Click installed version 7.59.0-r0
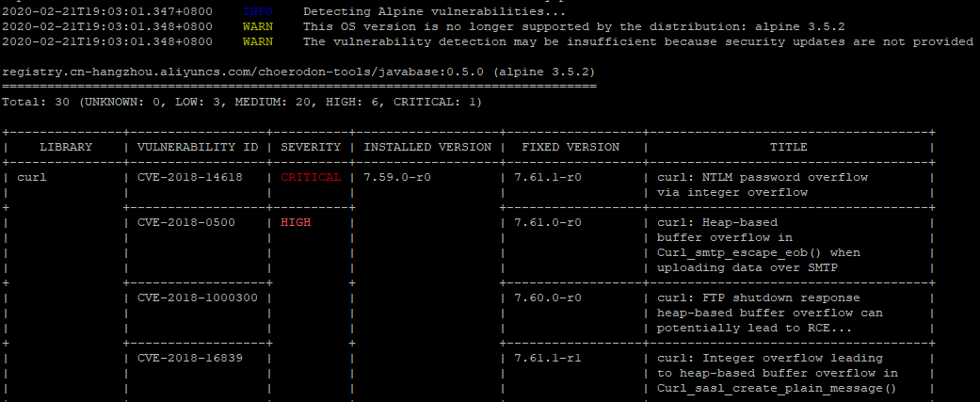 397,177
